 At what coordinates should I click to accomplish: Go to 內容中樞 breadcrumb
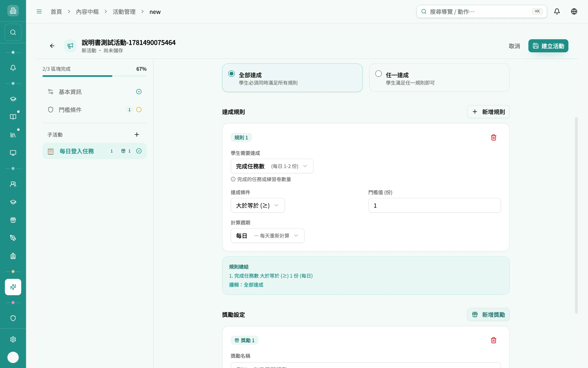pos(87,12)
